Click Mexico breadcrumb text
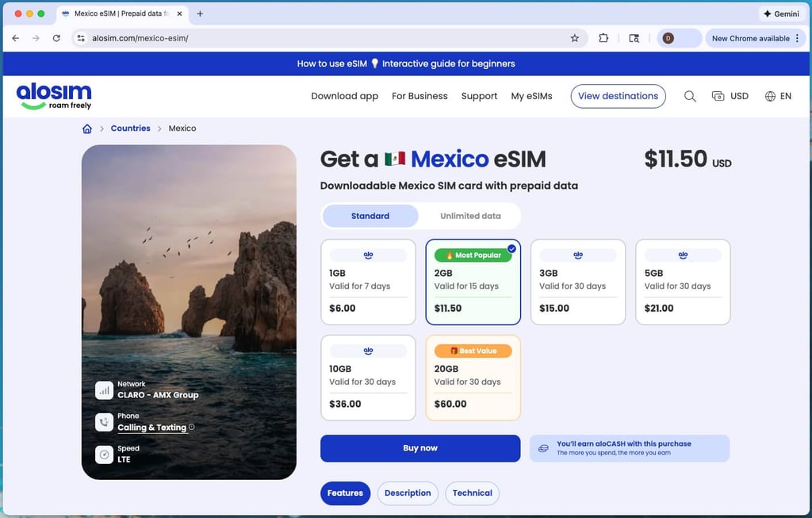Viewport: 812px width, 518px height. [182, 129]
